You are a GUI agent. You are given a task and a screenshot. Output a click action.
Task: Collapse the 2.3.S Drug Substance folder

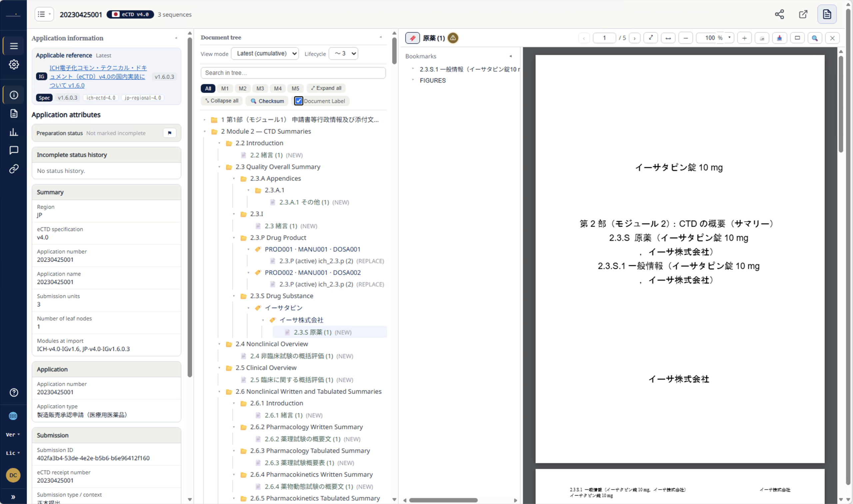click(x=234, y=296)
